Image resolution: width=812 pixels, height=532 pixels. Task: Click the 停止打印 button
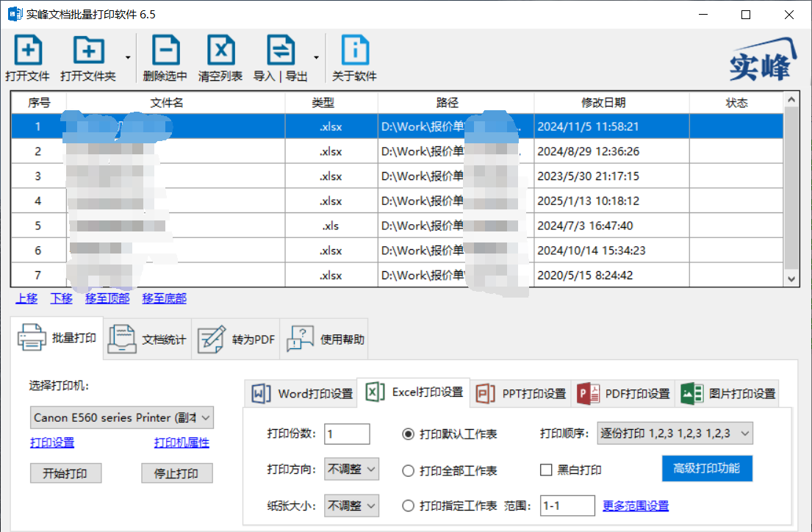click(176, 473)
